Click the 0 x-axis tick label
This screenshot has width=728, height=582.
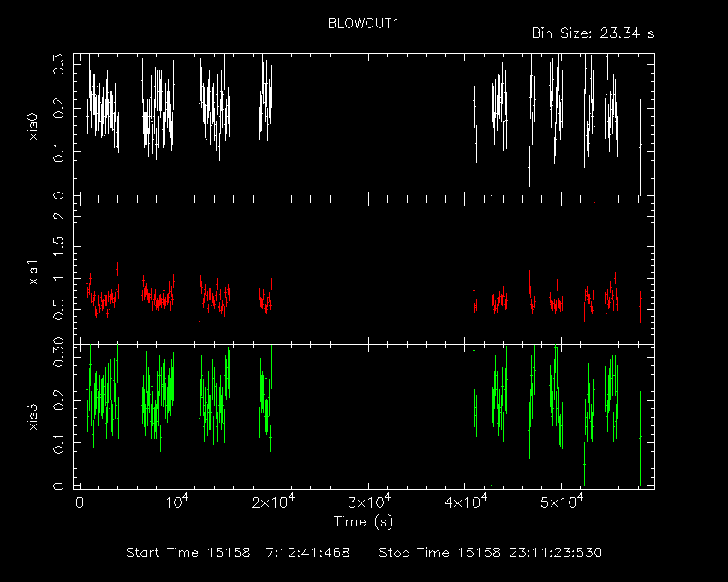click(x=80, y=502)
